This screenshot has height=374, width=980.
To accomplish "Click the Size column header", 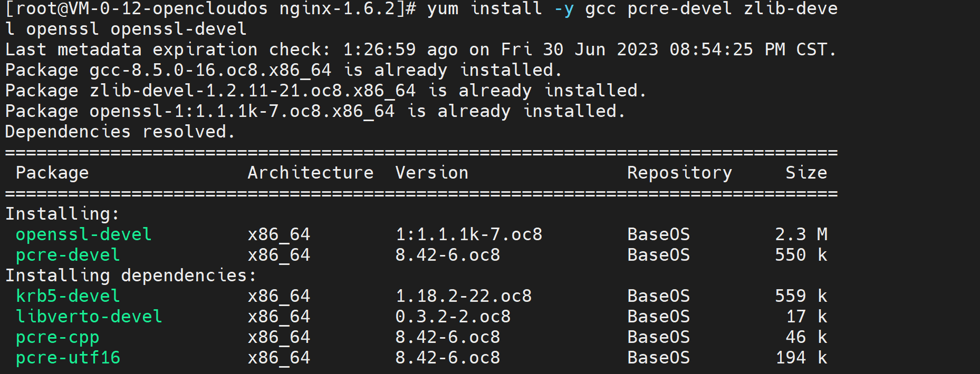I will pos(806,173).
